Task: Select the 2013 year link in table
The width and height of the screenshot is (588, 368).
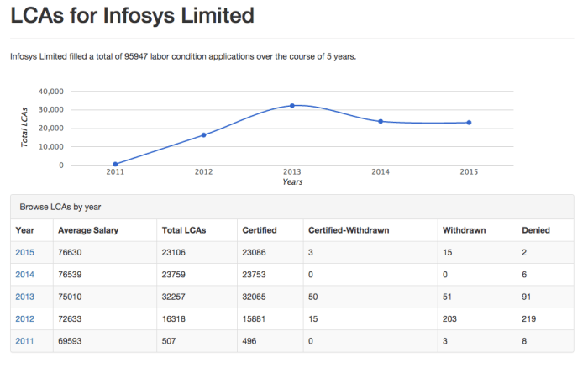Action: point(24,297)
